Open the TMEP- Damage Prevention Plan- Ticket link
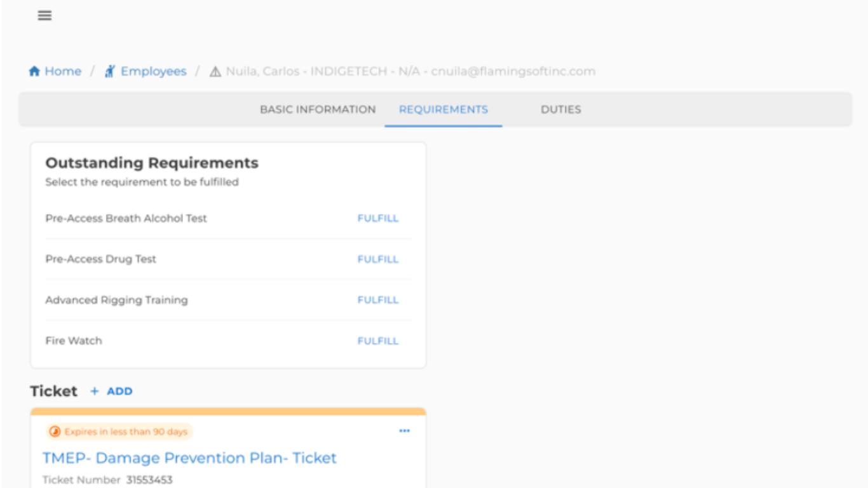Image resolution: width=868 pixels, height=488 pixels. (x=189, y=458)
